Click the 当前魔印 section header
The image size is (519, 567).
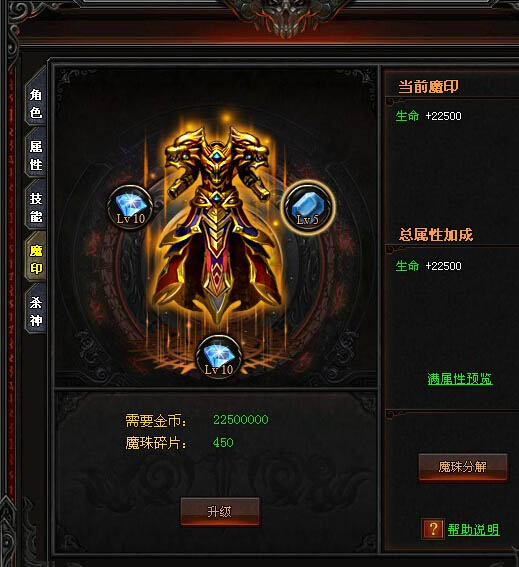[428, 87]
